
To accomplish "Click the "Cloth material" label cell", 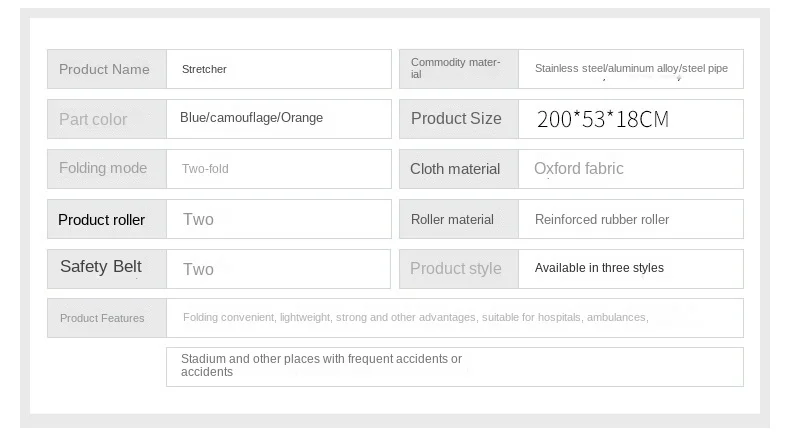I will tap(455, 169).
